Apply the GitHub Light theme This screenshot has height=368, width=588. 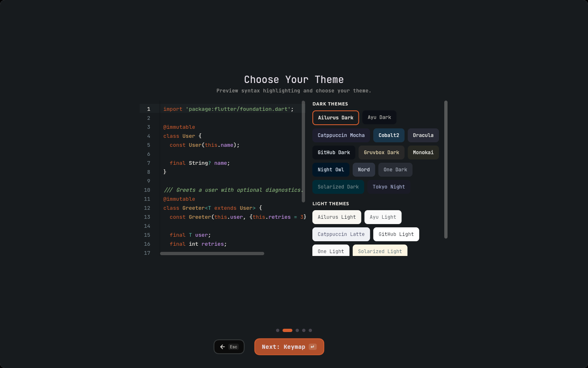[x=396, y=234]
